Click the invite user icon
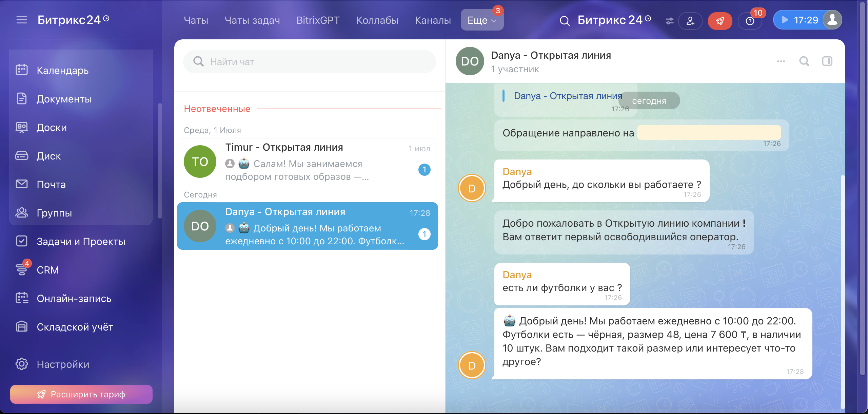868x414 pixels. pyautogui.click(x=690, y=21)
